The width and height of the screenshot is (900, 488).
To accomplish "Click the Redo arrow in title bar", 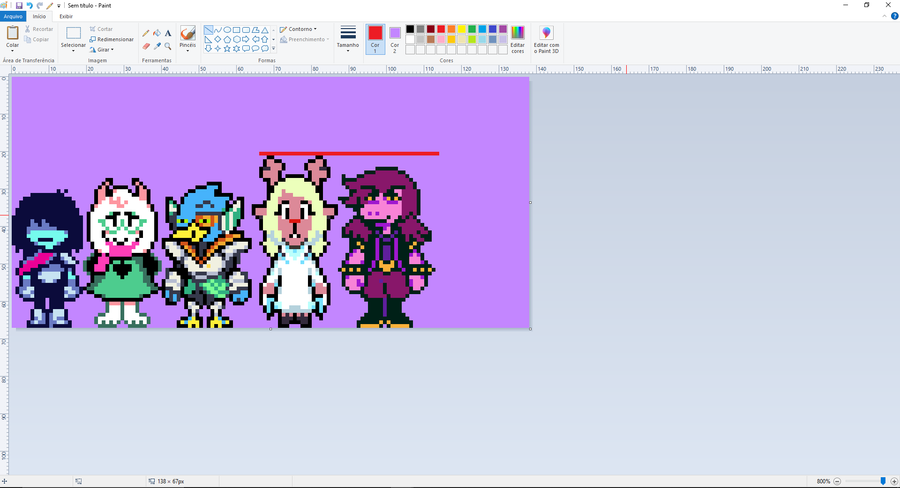I will pyautogui.click(x=40, y=5).
